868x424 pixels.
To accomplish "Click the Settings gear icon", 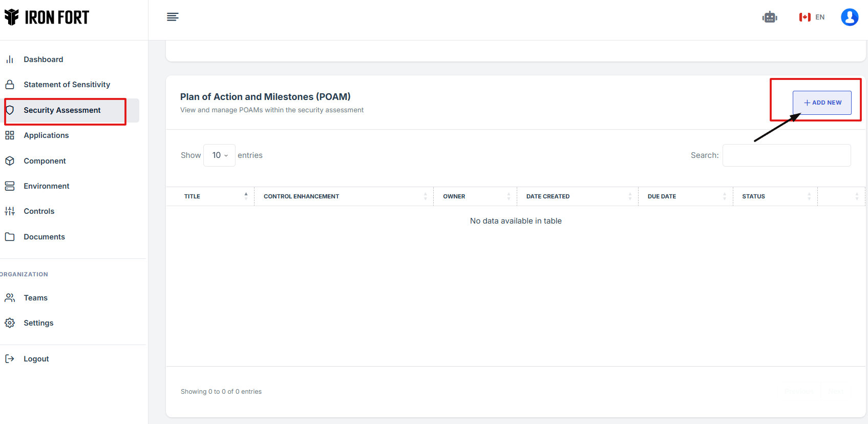I will tap(10, 323).
